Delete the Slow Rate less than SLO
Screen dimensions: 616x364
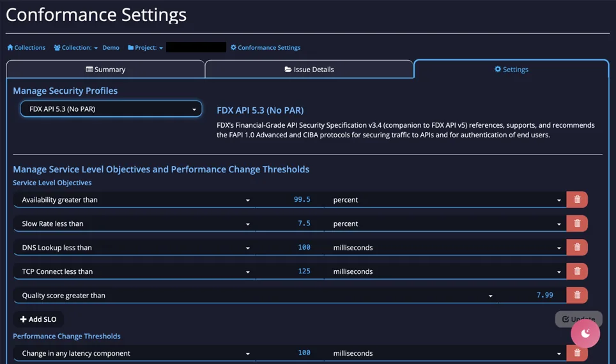tap(577, 224)
